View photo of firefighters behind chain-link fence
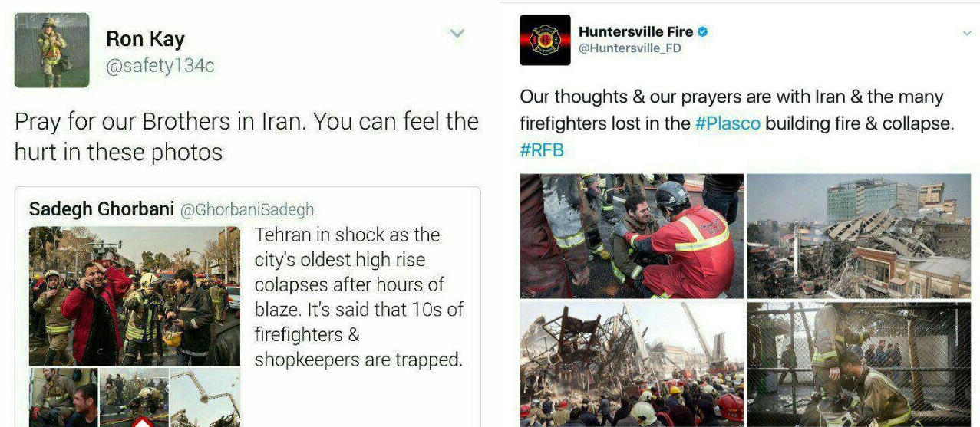The height and width of the screenshot is (427, 980). click(859, 364)
